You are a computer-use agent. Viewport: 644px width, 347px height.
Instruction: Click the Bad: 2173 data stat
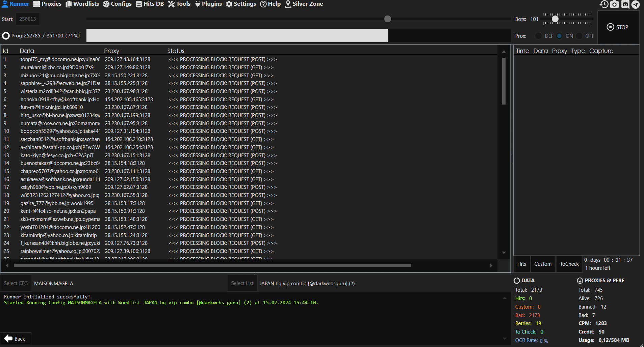(527, 315)
